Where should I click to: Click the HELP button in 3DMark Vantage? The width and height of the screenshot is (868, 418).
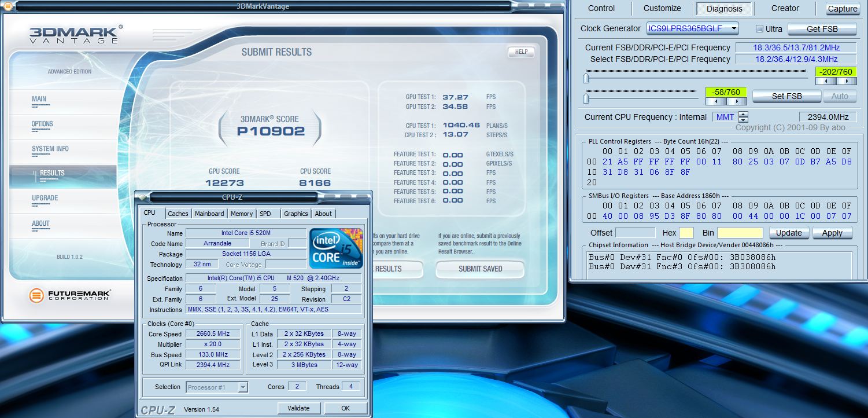click(521, 52)
